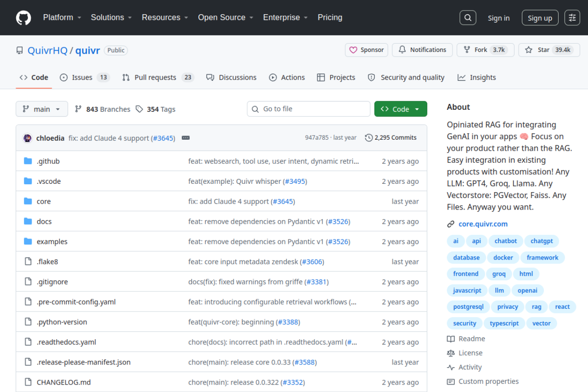588x392 pixels.
Task: Expand the Platform menu
Action: [x=62, y=17]
